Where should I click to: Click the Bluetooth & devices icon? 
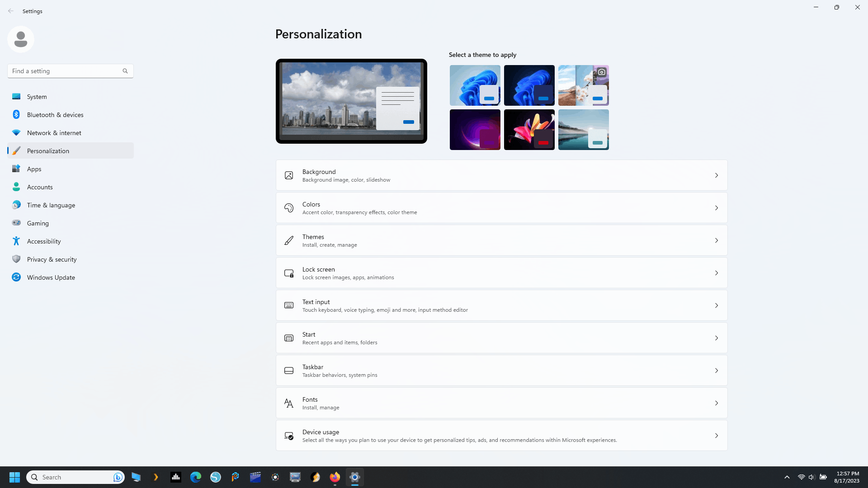[16, 114]
